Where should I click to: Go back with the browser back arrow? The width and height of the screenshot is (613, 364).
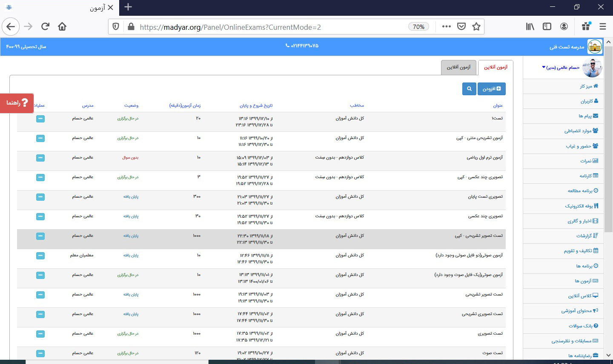pos(11,26)
